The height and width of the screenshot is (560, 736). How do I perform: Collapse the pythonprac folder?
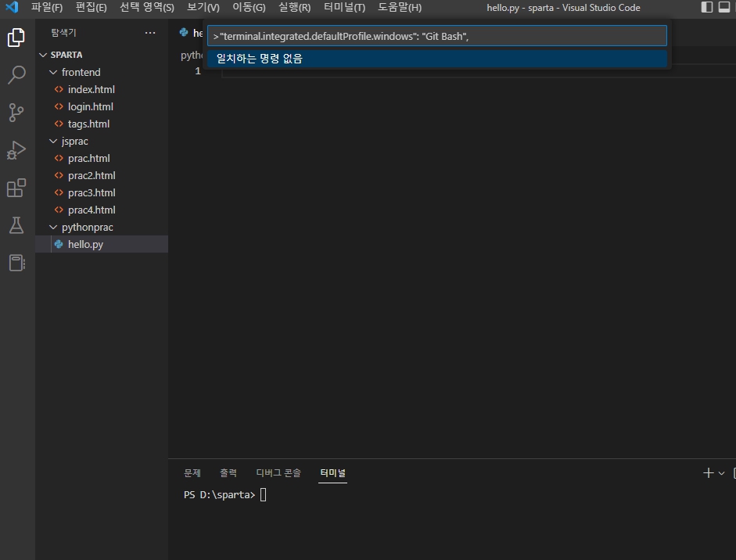click(53, 227)
